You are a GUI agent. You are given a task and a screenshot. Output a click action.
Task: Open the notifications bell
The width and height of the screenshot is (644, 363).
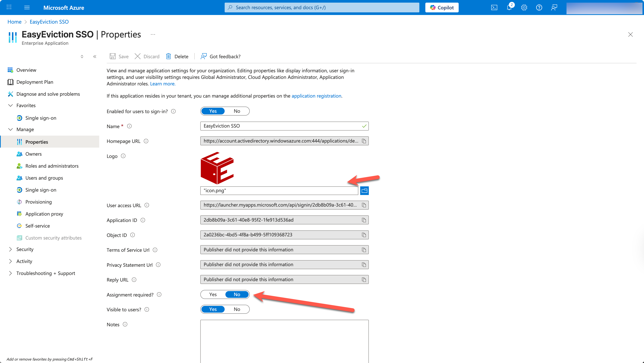[509, 7]
